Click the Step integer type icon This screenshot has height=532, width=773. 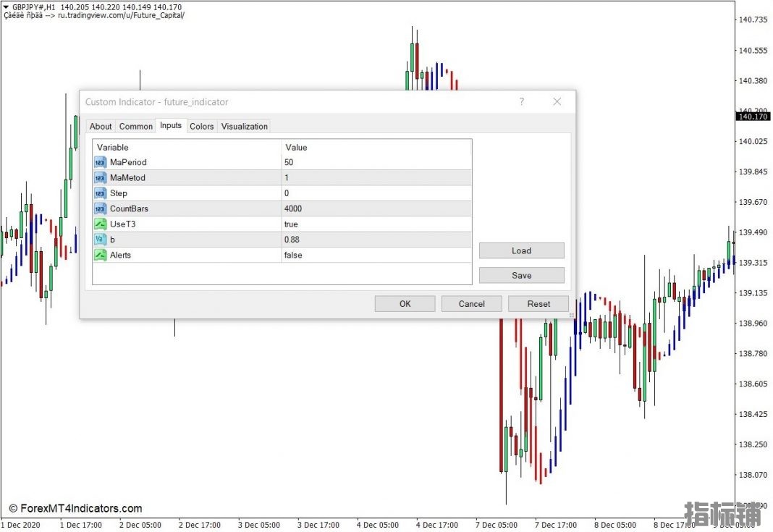[x=100, y=193]
